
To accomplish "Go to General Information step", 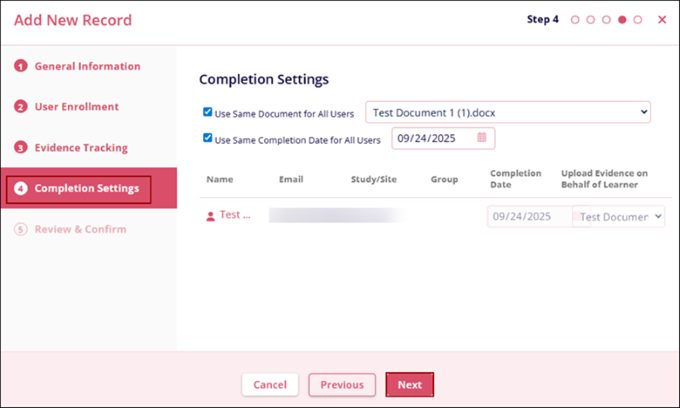I will point(87,66).
